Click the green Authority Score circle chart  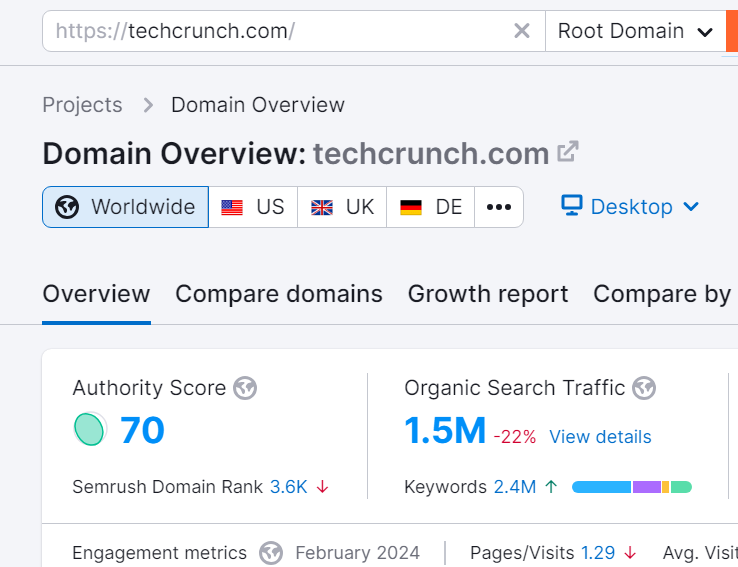click(x=90, y=429)
